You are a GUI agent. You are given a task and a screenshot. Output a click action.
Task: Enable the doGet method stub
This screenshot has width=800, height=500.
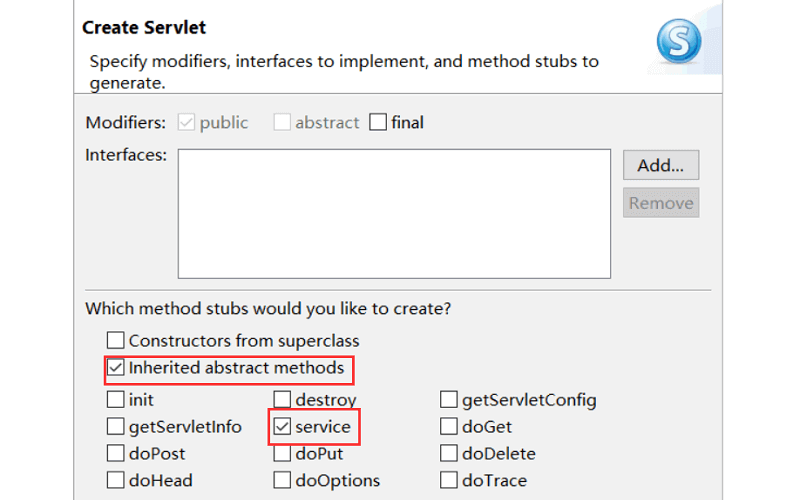point(449,427)
